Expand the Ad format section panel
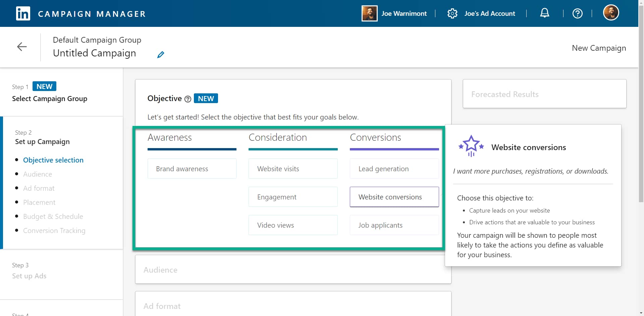 point(293,304)
